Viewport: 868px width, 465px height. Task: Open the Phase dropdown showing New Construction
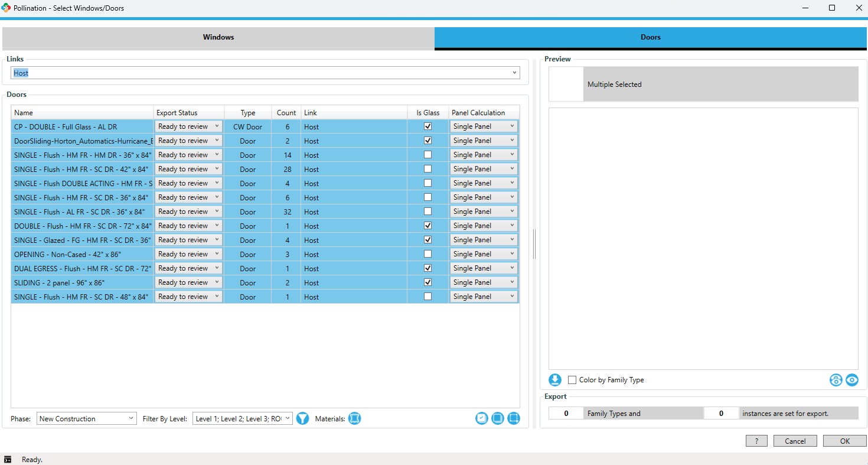[x=86, y=418]
